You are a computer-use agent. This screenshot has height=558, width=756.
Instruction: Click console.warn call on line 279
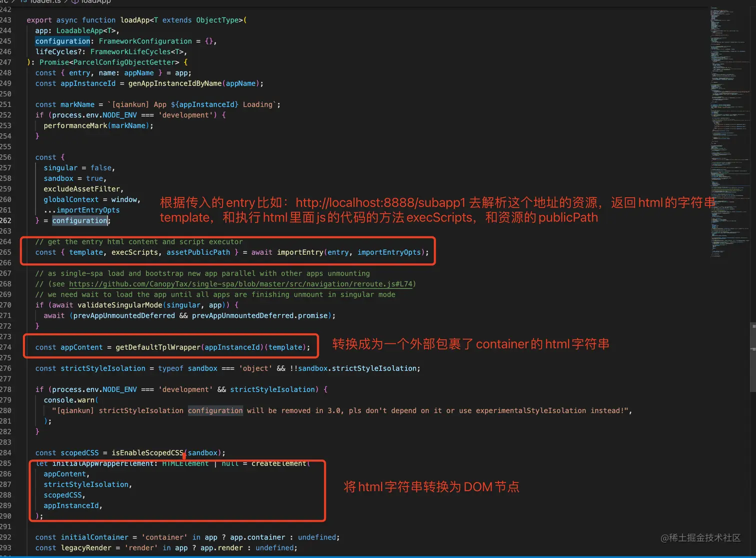(x=69, y=400)
